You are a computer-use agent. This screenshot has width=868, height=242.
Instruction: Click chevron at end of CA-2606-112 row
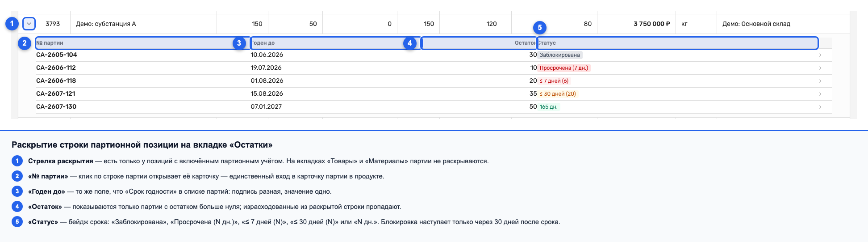tap(820, 68)
